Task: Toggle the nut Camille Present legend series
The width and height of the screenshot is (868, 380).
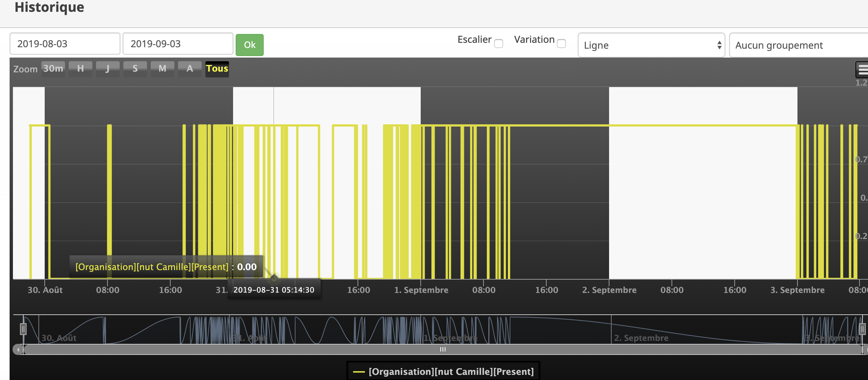Action: coord(444,372)
